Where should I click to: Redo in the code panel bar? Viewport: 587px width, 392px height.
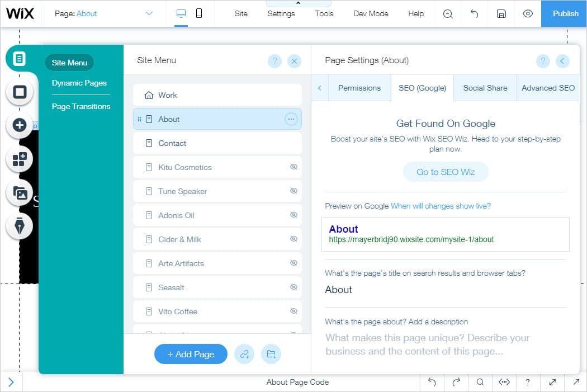coord(456,382)
